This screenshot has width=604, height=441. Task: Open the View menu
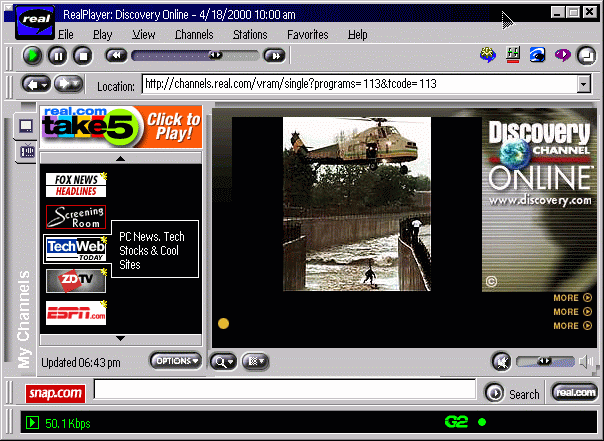144,35
